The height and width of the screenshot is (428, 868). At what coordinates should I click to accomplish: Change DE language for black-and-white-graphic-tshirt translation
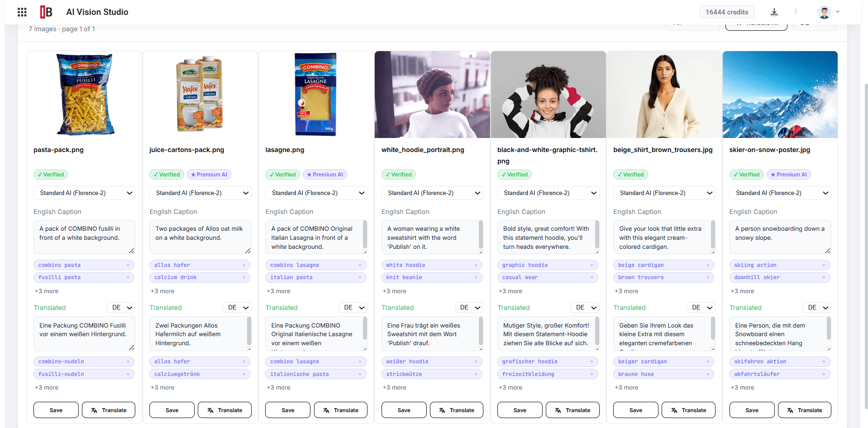[585, 308]
